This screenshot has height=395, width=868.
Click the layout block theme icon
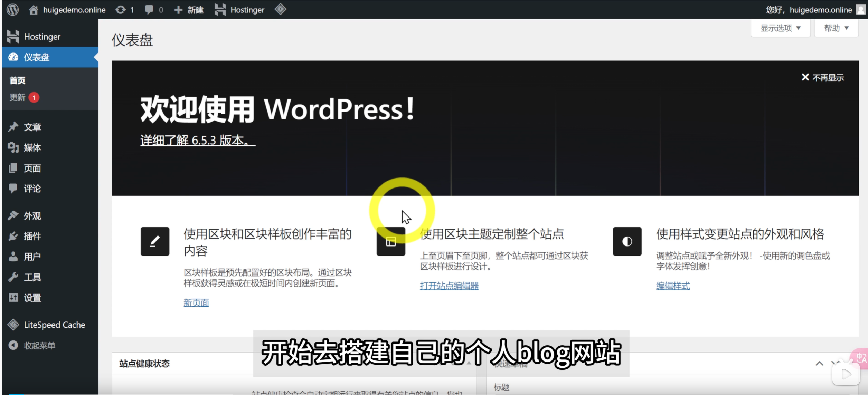pyautogui.click(x=391, y=241)
